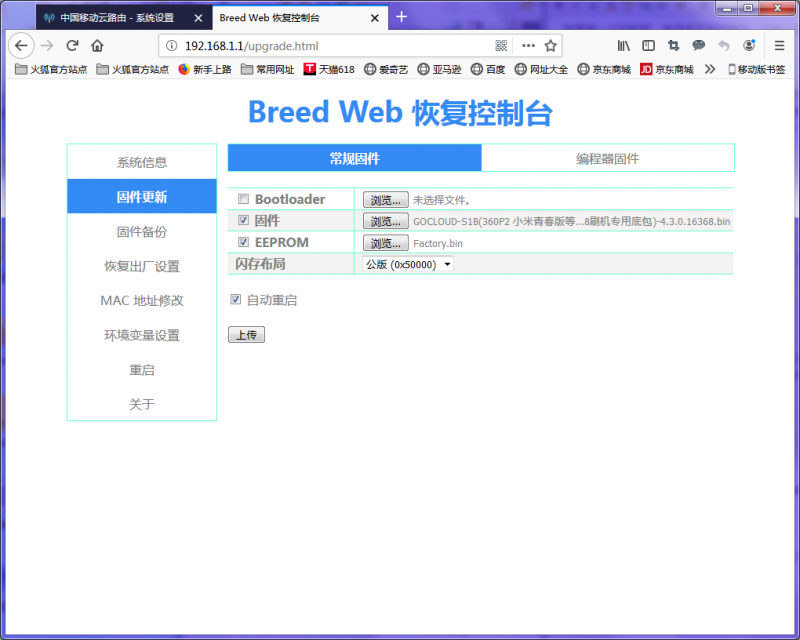Open the 京东商城 bookmark with JD logo
This screenshot has height=640, width=800.
[x=667, y=69]
